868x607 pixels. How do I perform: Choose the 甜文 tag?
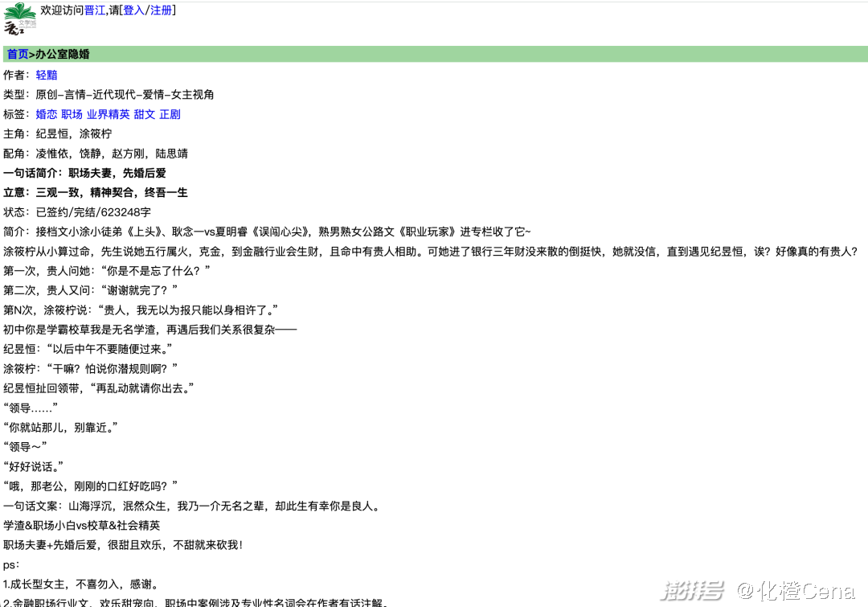coord(144,114)
